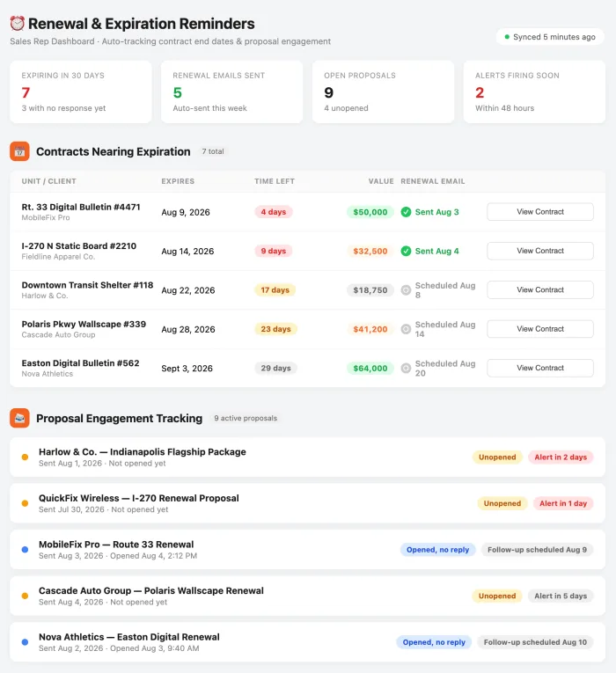The height and width of the screenshot is (673, 616).
Task: Click the VALUE column header
Action: (381, 181)
